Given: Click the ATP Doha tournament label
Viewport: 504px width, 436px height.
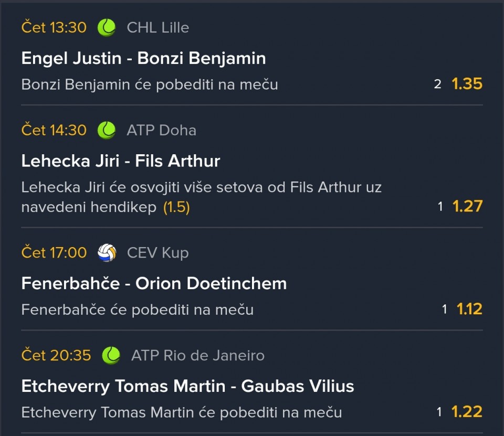Looking at the screenshot, I should (161, 130).
